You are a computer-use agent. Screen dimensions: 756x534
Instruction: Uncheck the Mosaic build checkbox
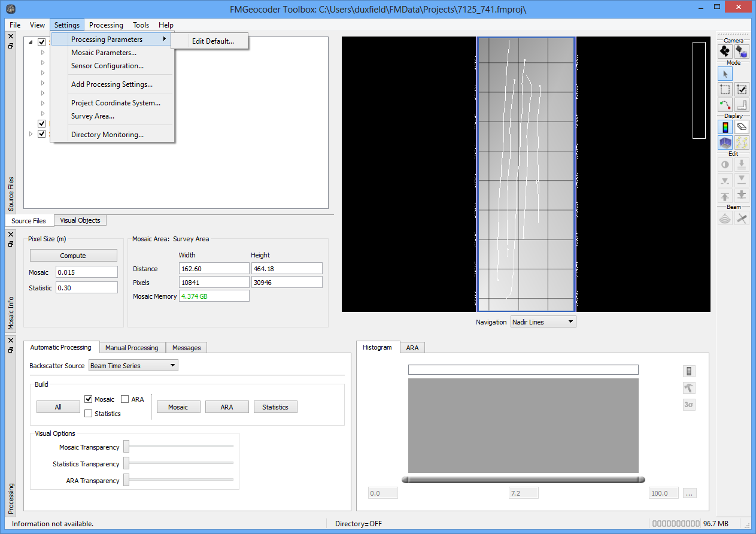pyautogui.click(x=89, y=399)
